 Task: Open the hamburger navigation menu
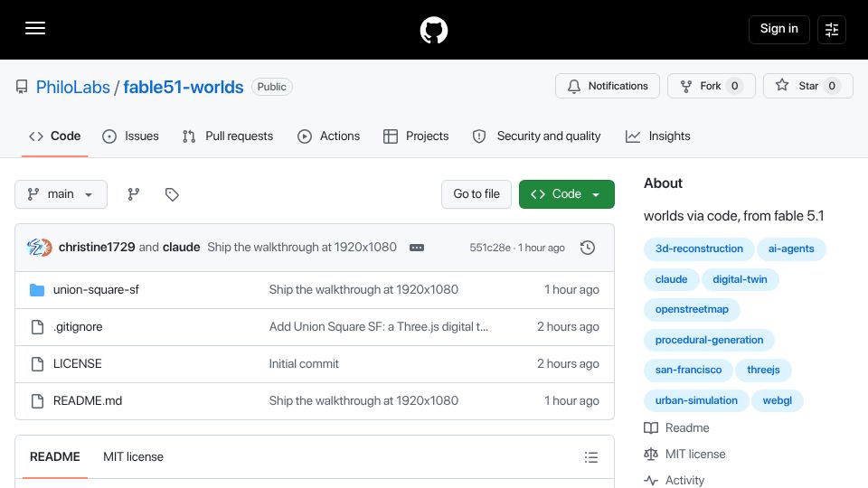[35, 28]
